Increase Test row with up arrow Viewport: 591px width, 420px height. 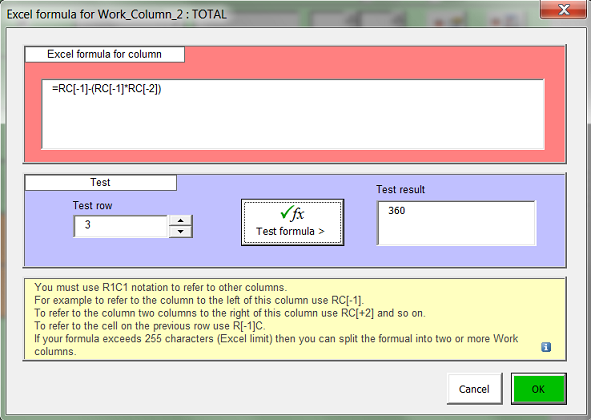point(181,221)
